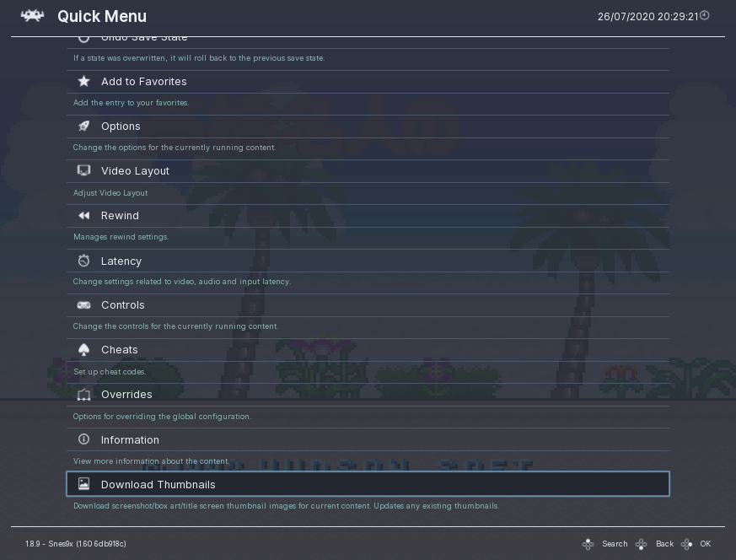Screen dimensions: 736x560
Task: Click the rewind arrows icon
Action: 83,215
